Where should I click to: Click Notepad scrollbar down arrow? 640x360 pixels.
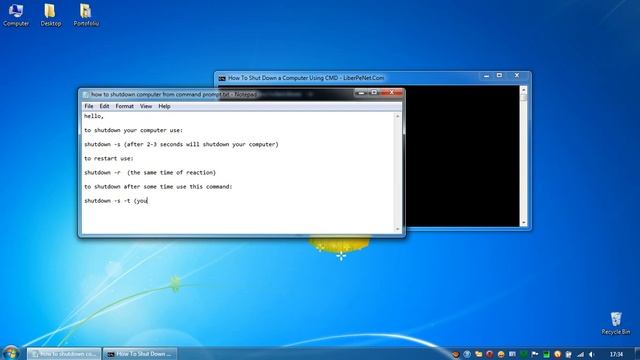(398, 229)
